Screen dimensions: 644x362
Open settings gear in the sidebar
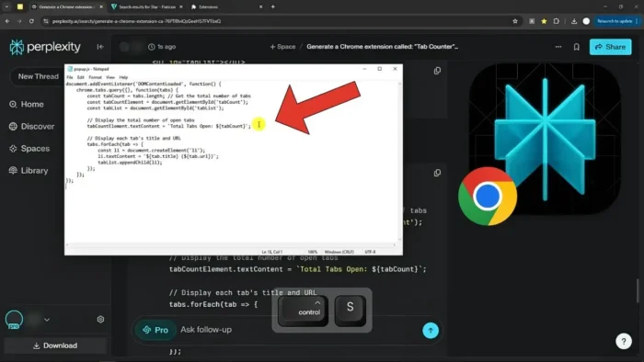pyautogui.click(x=100, y=320)
